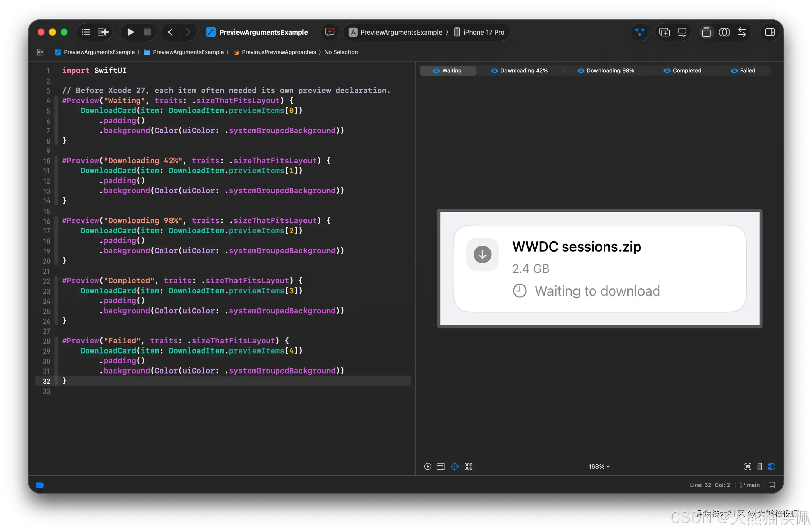Toggle the navigator sidebar list icon
The height and width of the screenshot is (531, 812).
pyautogui.click(x=86, y=32)
